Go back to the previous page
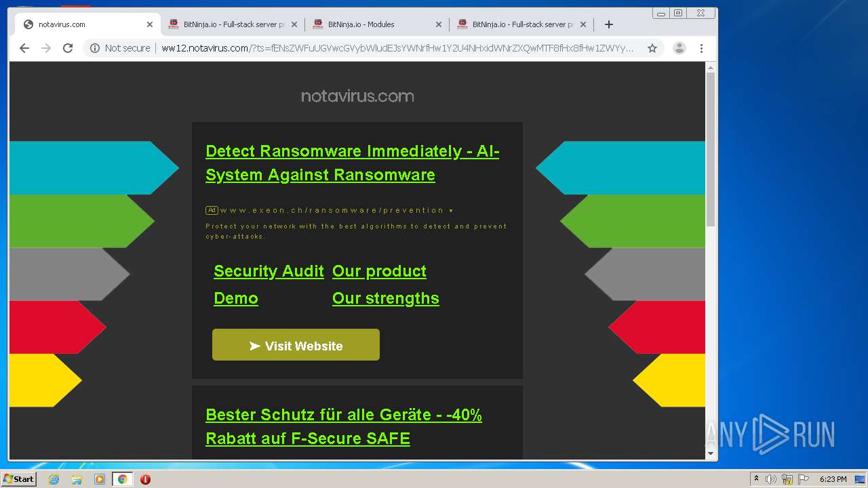The width and height of the screenshot is (868, 488). coord(24,48)
